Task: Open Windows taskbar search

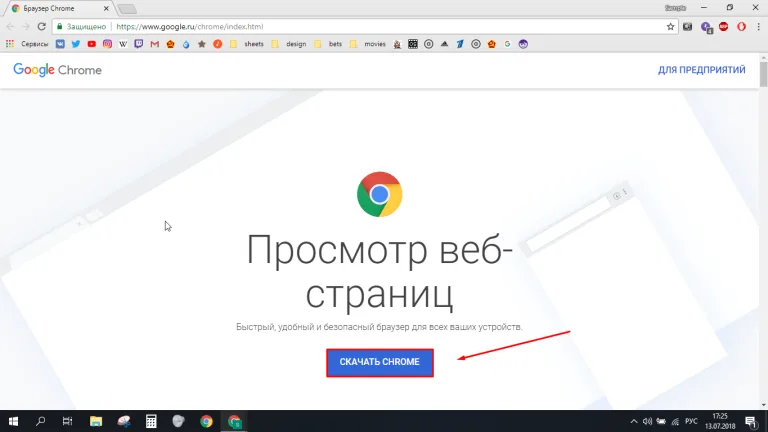Action: click(x=41, y=421)
